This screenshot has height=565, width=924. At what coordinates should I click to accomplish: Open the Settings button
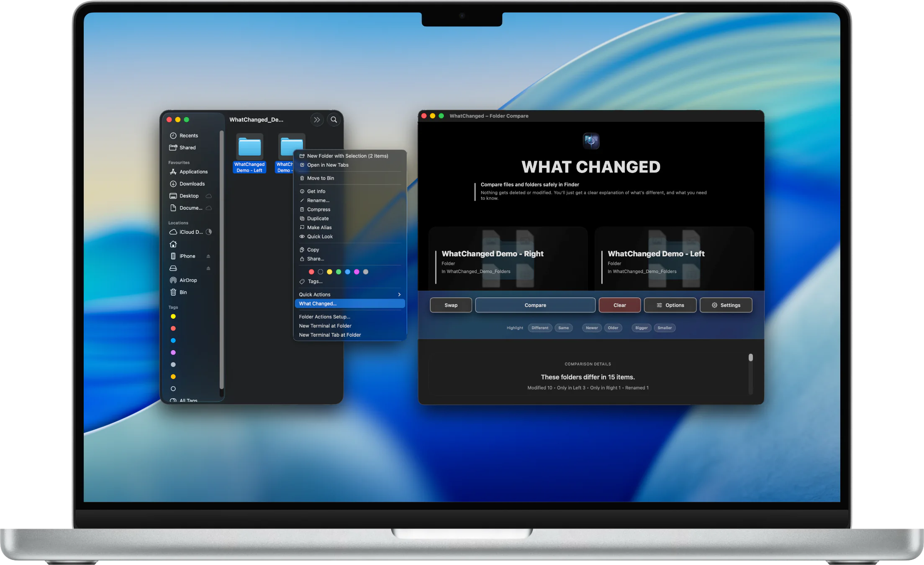coord(726,305)
